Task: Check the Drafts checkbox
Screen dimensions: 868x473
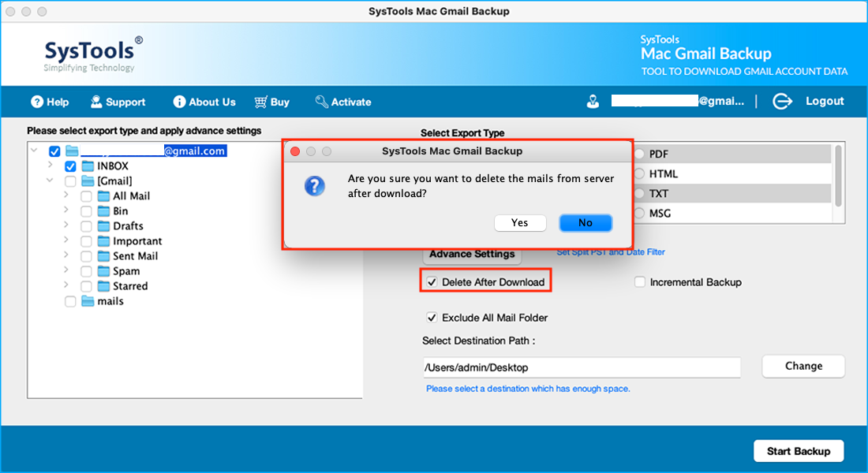Action: [86, 226]
